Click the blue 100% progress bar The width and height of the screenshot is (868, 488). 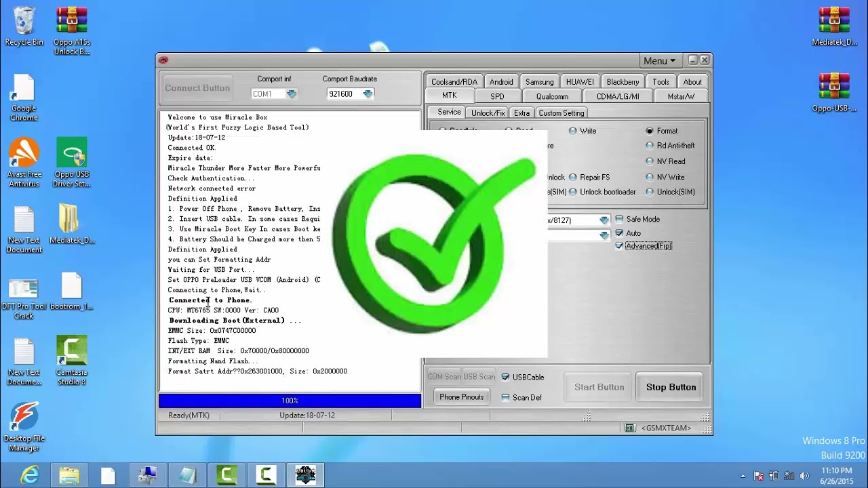290,401
